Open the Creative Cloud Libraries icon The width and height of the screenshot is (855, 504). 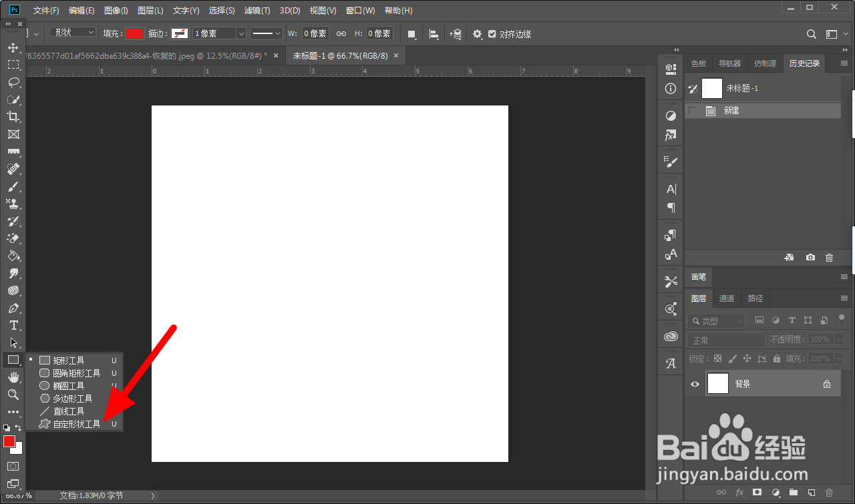tap(671, 336)
